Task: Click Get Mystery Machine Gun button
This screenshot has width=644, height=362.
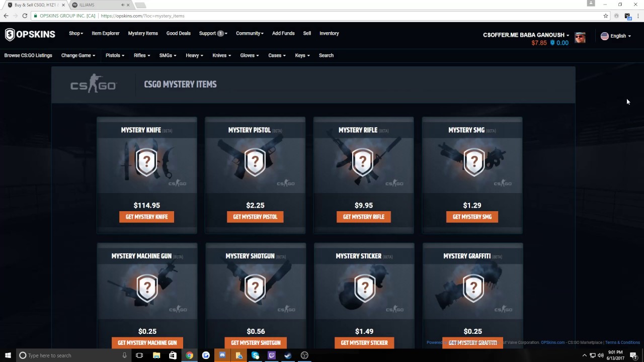Action: pos(147,343)
